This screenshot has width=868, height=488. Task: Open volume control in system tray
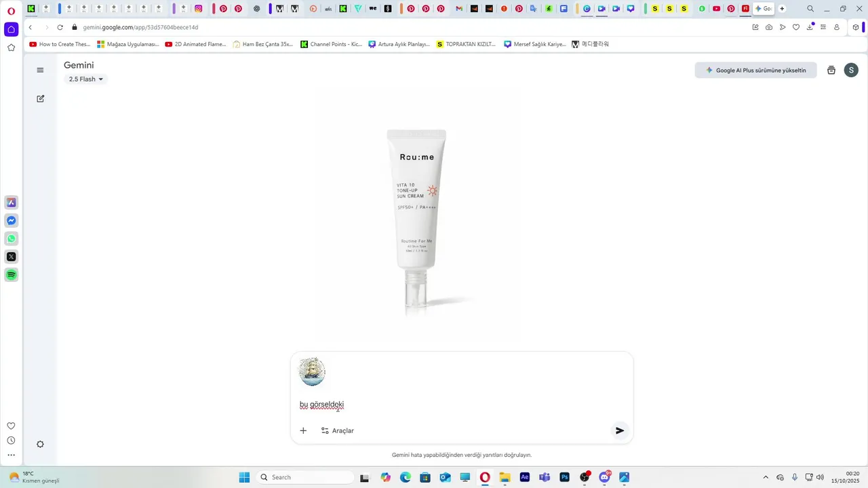820,477
